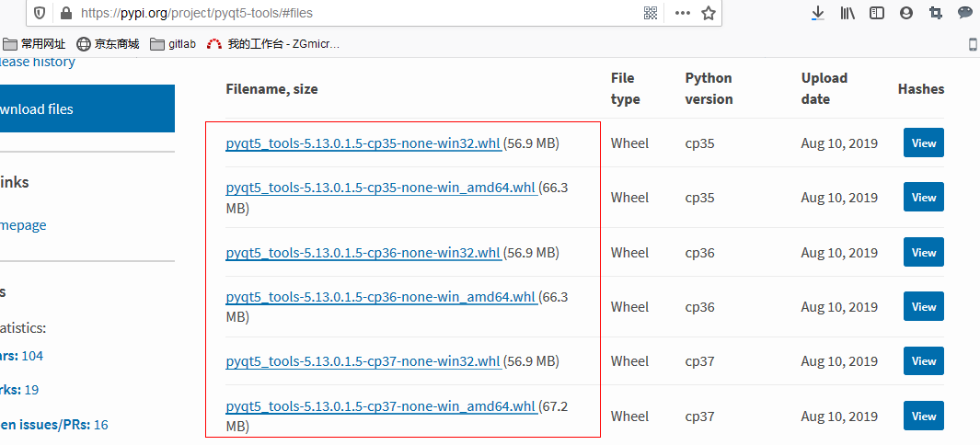Click the chat bubble toolbar icon
The image size is (980, 445).
(965, 13)
